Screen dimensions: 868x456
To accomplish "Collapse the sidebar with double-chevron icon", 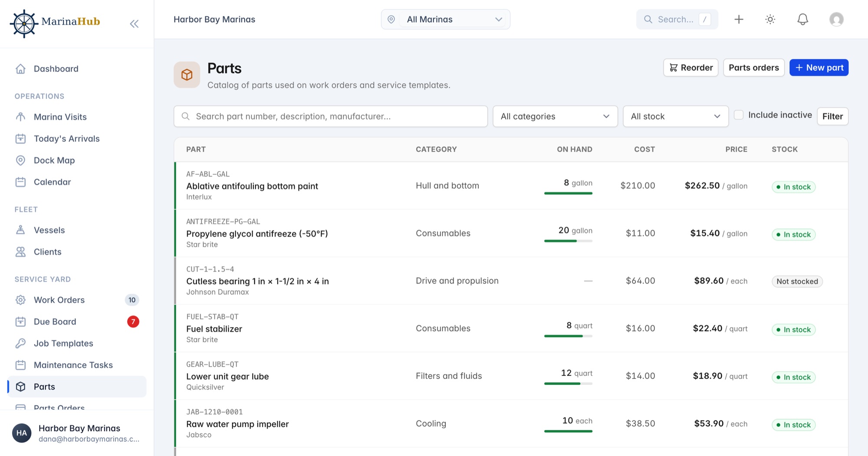I will [x=134, y=24].
